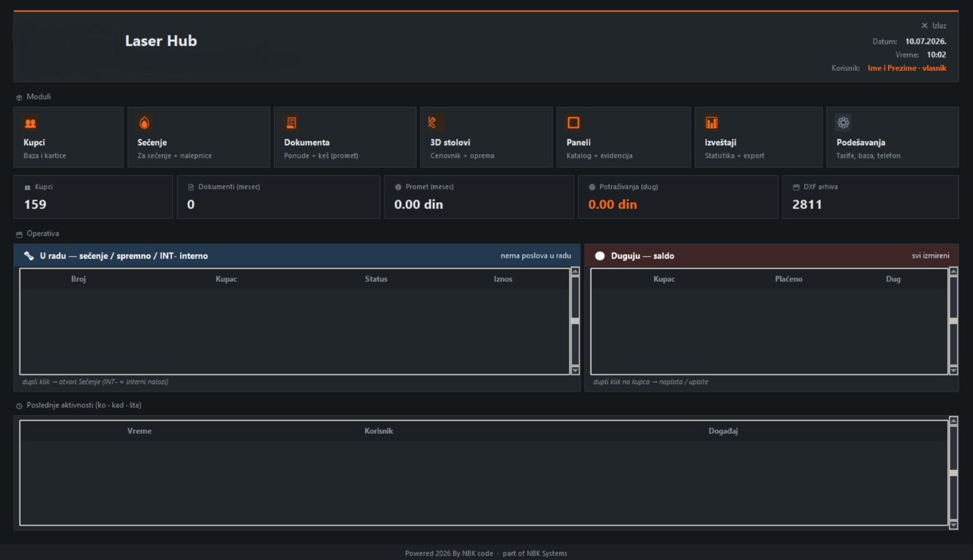The height and width of the screenshot is (560, 973).
Task: Click the Promet value 0.00 din
Action: pos(418,205)
